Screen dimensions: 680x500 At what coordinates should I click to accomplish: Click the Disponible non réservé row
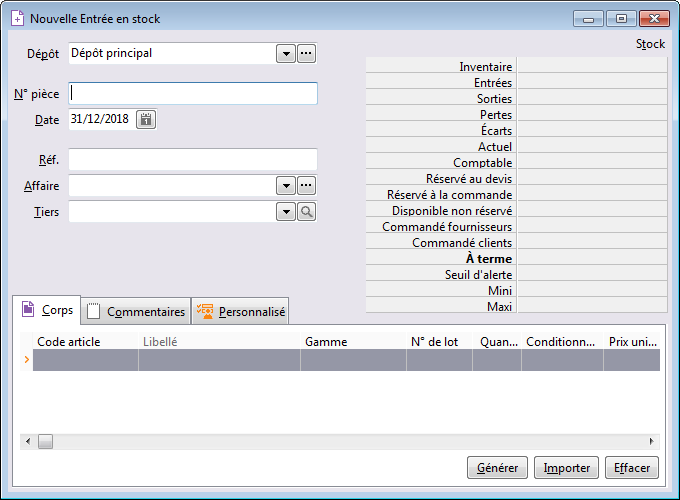(517, 210)
